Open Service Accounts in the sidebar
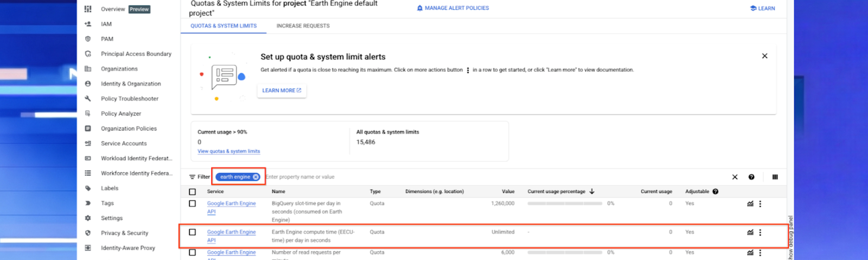 [124, 144]
